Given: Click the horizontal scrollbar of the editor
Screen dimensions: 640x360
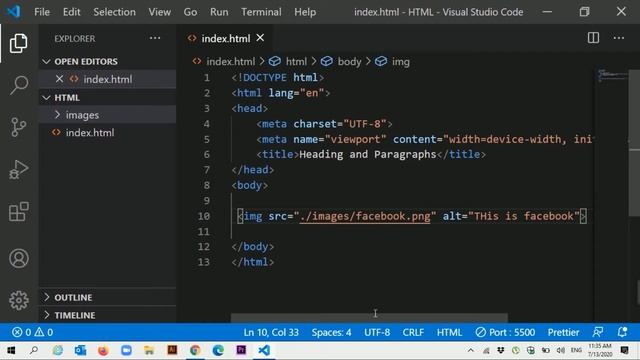Looking at the screenshot, I should pyautogui.click(x=369, y=318).
